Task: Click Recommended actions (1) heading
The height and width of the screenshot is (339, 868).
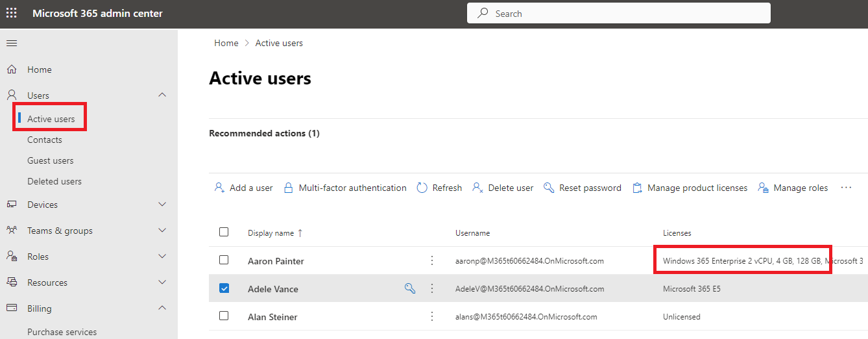Action: coord(264,133)
